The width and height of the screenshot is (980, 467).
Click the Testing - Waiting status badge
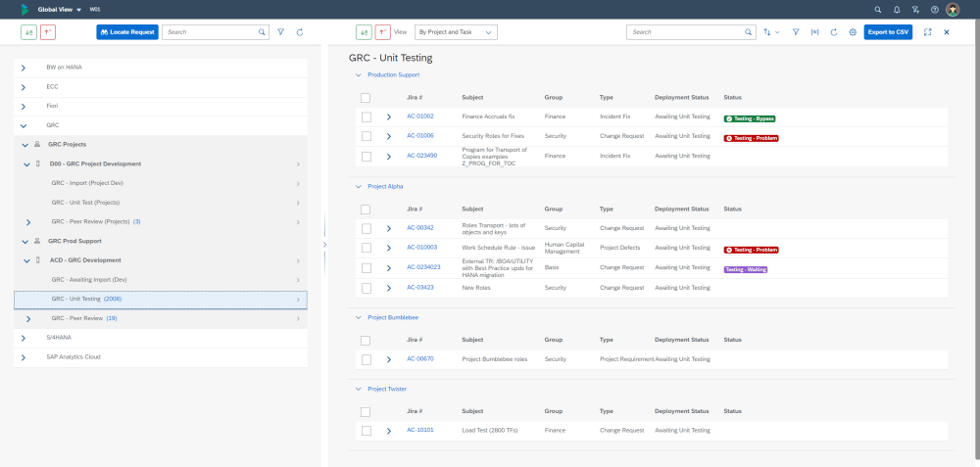(x=745, y=269)
